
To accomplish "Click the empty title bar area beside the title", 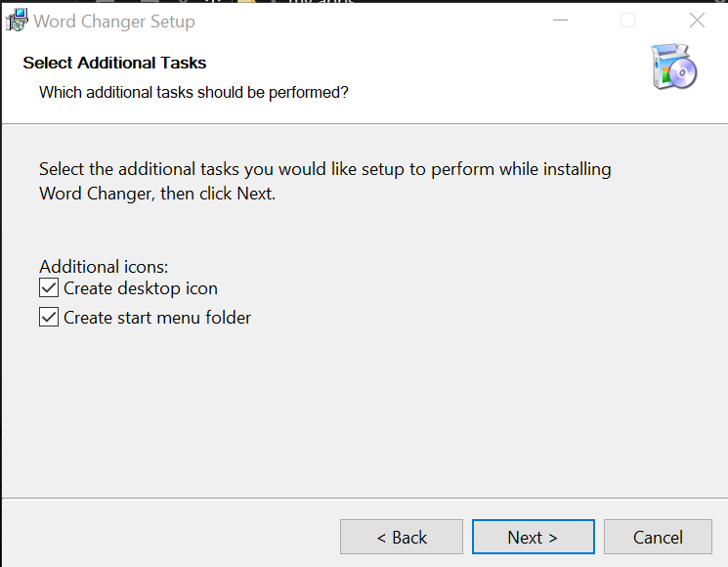I will click(x=371, y=21).
